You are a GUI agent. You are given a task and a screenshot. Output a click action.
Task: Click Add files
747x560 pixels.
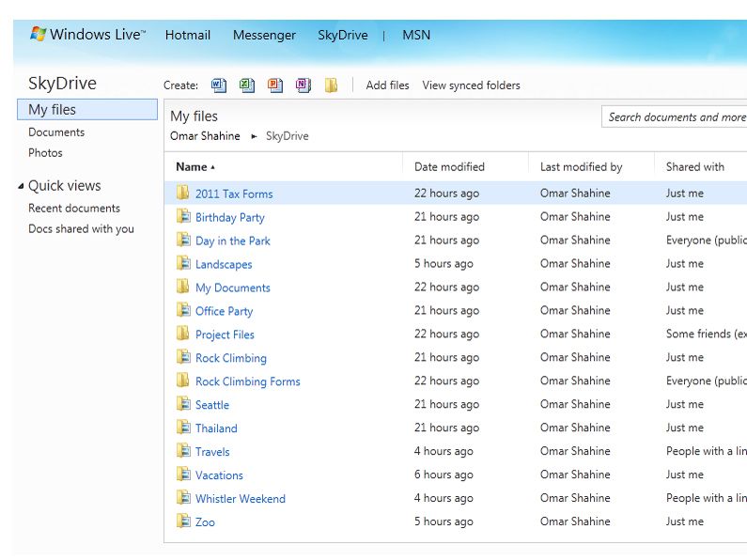pyautogui.click(x=387, y=86)
